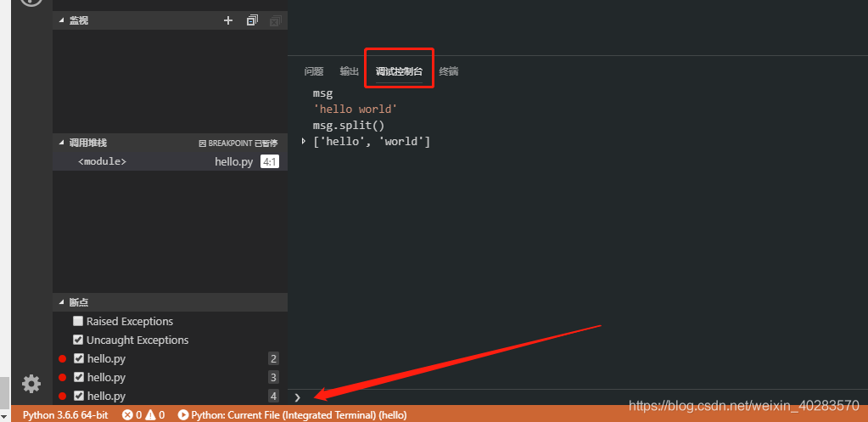Click line number 3 badge in breakpoints

[x=273, y=378]
